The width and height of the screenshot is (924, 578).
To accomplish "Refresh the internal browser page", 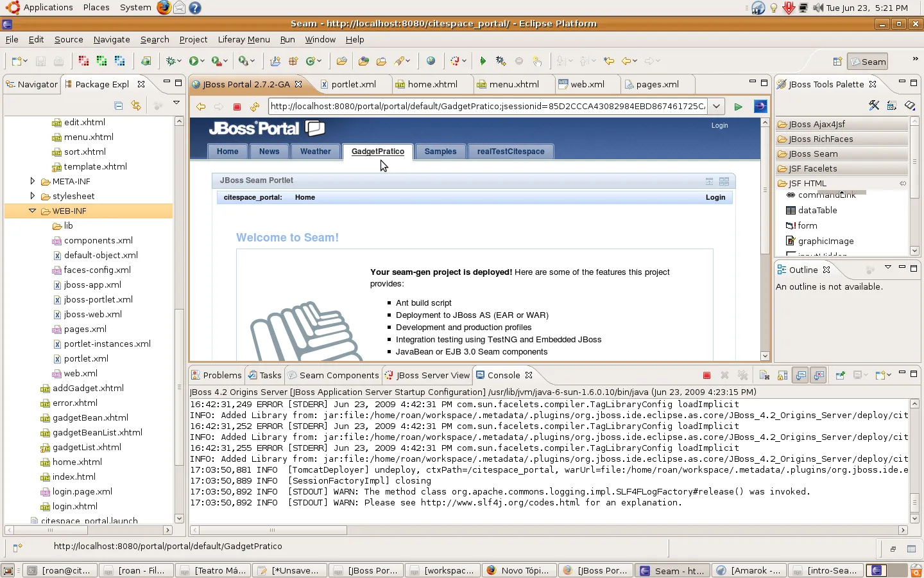I will 255,107.
